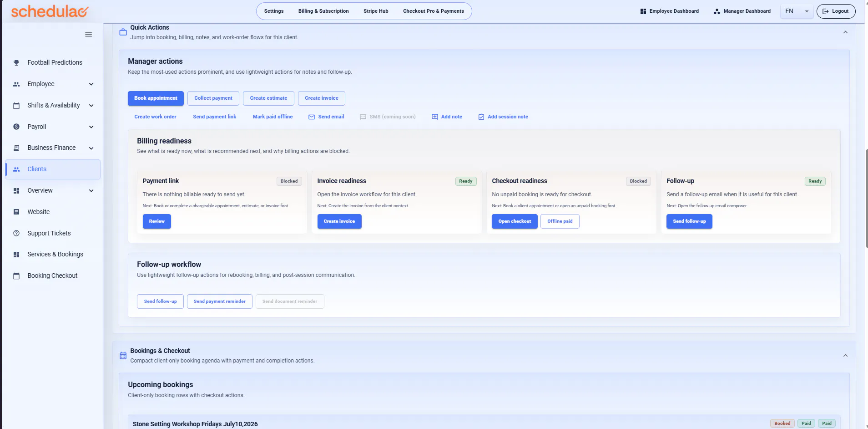The image size is (868, 429).
Task: Collapse the Bookings & Checkout section
Action: [845, 356]
